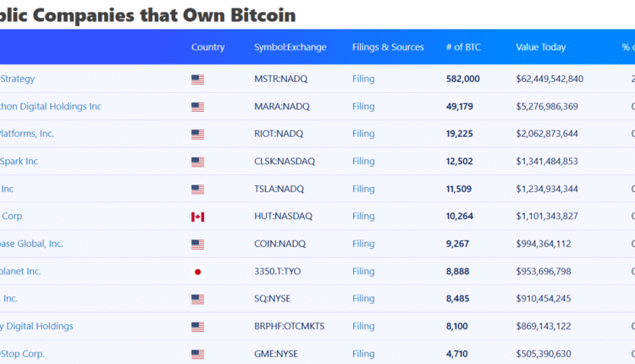Open the Filing link for SQ:NYSE
Viewport: 635px width, 364px height.
[363, 299]
